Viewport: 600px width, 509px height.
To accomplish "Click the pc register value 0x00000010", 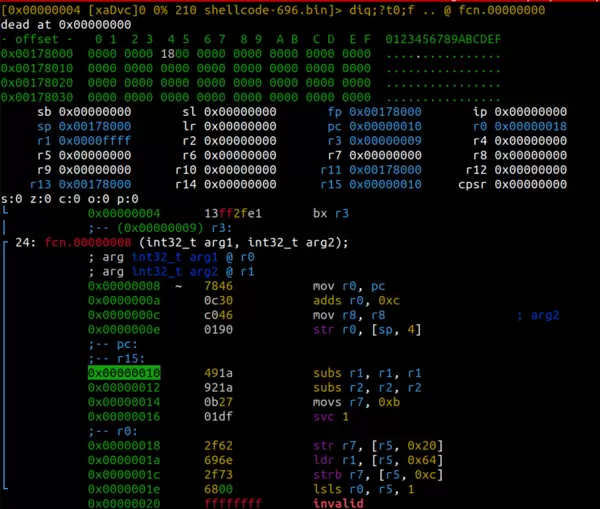I will 384,127.
